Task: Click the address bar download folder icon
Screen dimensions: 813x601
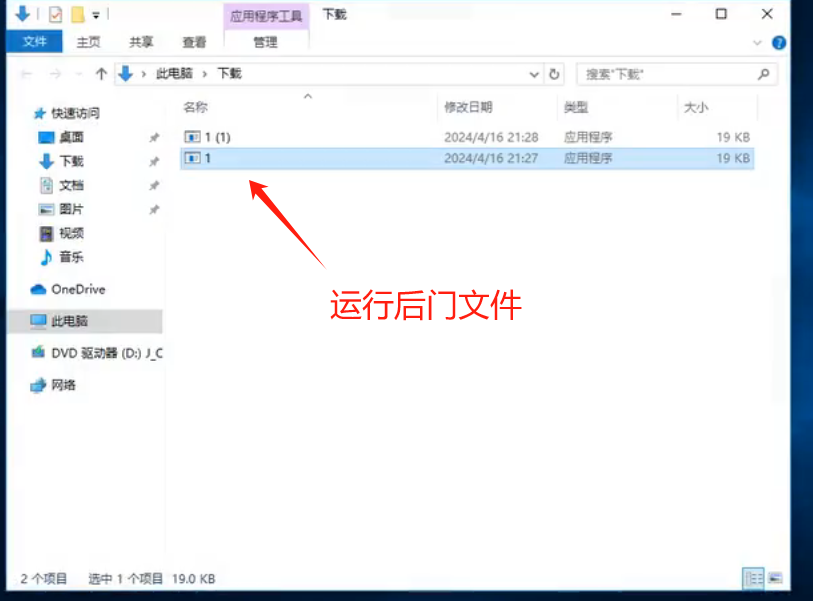Action: coord(125,74)
